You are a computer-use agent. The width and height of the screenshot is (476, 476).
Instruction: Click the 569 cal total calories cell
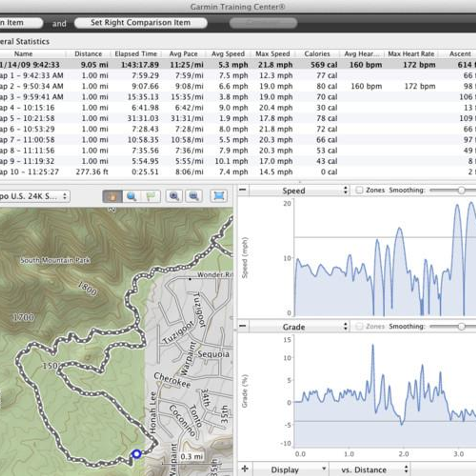(x=324, y=65)
